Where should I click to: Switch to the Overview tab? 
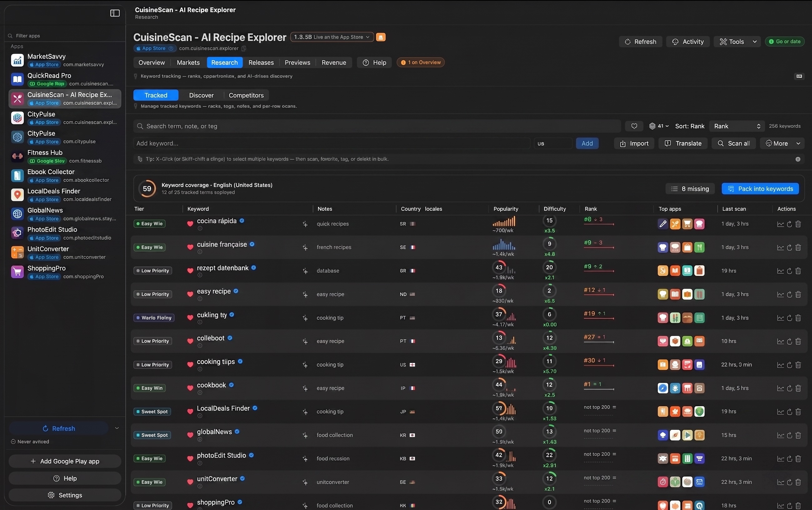[151, 62]
